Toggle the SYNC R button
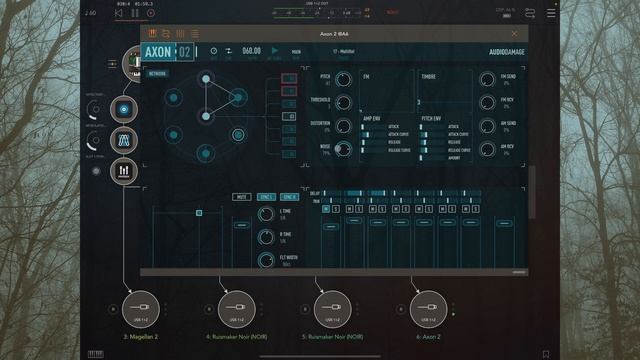The width and height of the screenshot is (640, 360). point(289,197)
